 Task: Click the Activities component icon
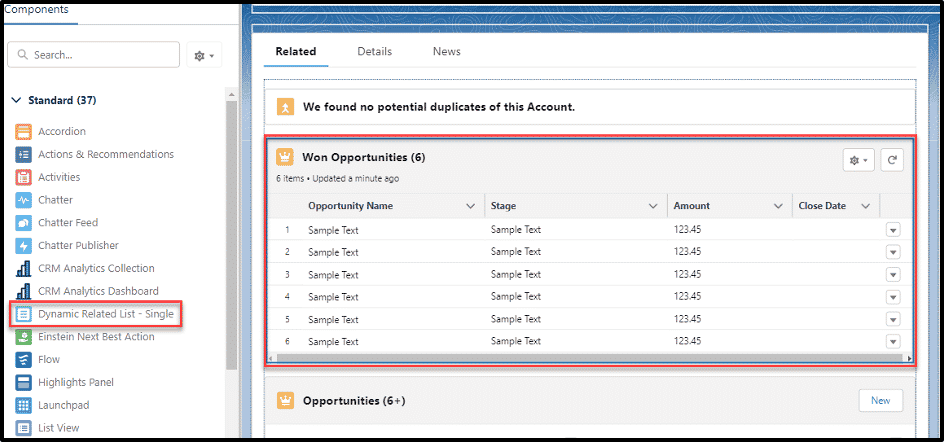pos(24,177)
